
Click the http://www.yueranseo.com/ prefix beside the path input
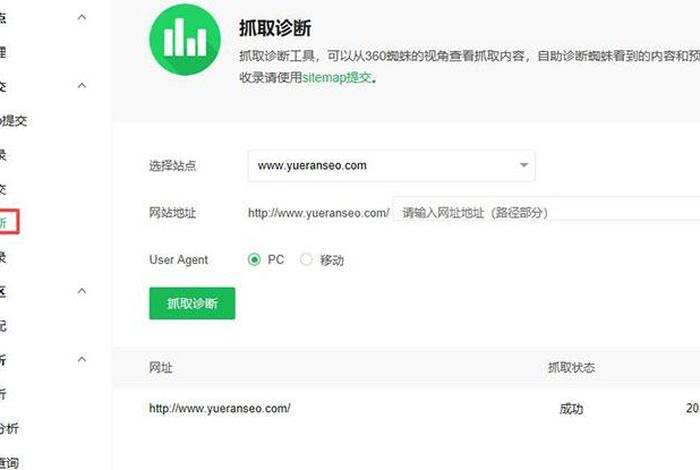(x=318, y=213)
